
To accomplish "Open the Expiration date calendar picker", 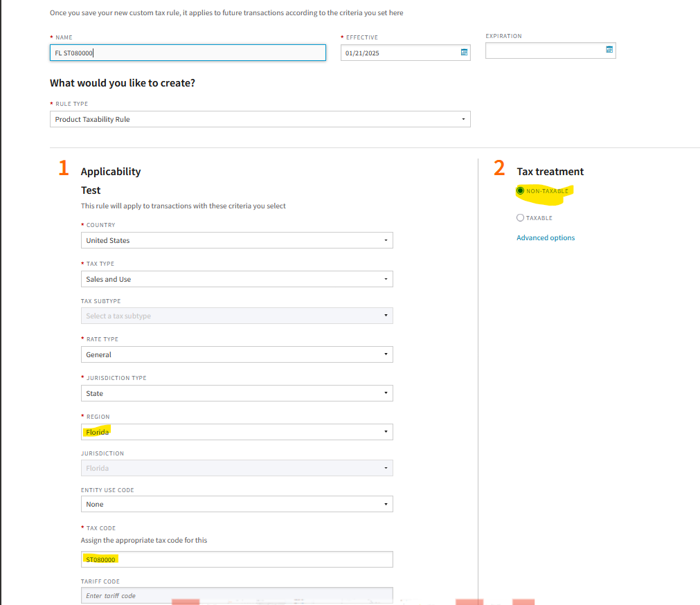I will pos(609,50).
